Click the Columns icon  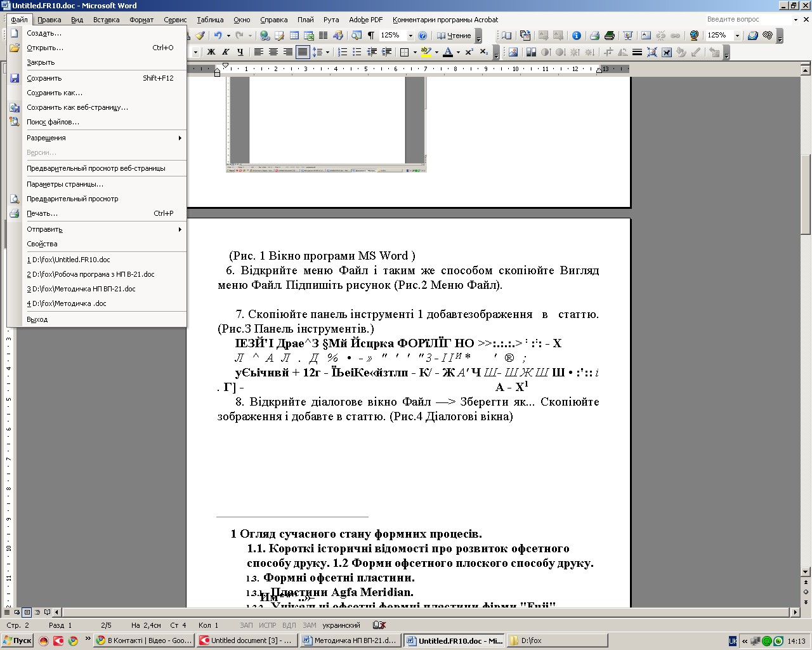323,36
